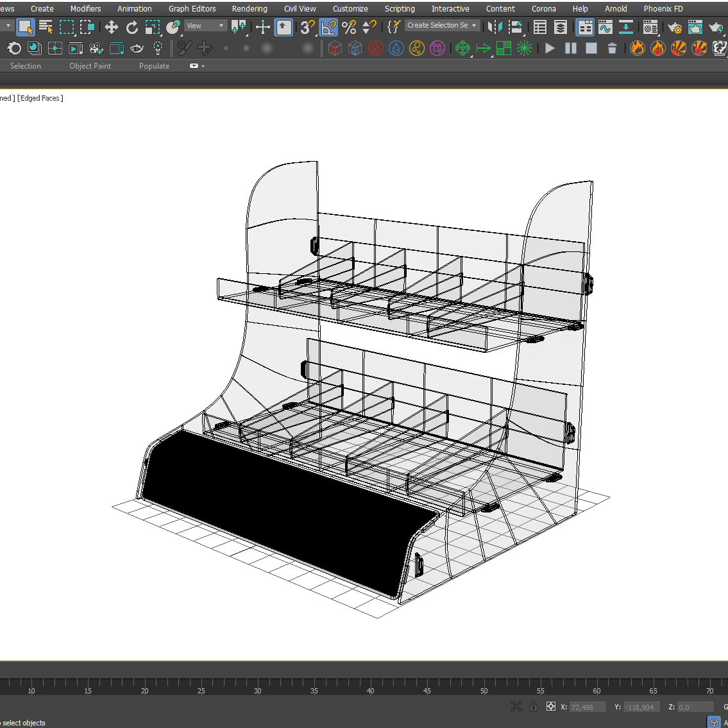Select the Move tool
Image resolution: width=728 pixels, height=728 pixels.
pos(112,27)
